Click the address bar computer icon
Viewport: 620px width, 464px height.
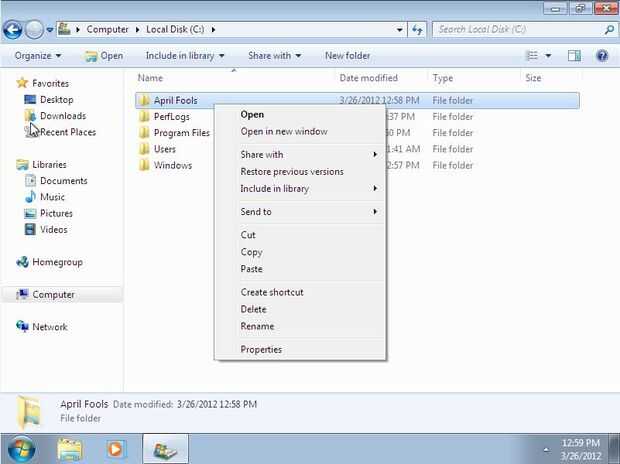64,29
